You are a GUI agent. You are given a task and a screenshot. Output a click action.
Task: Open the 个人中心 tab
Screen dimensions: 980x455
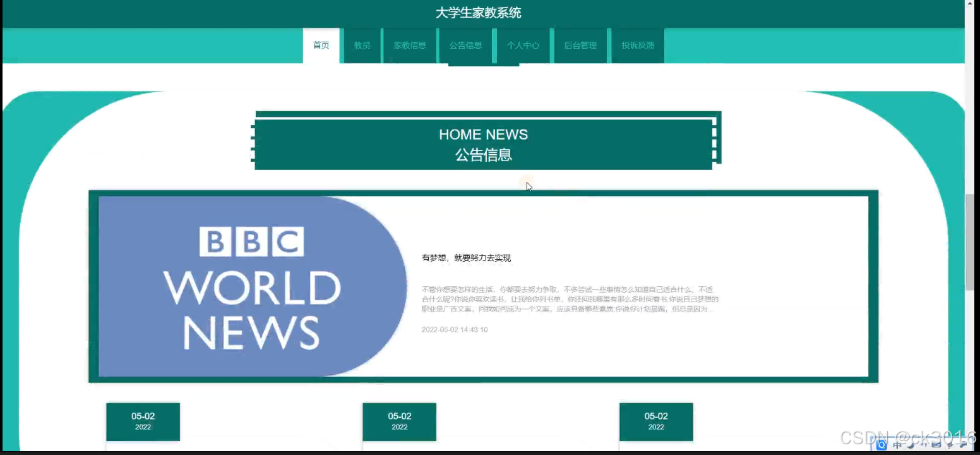(x=523, y=45)
